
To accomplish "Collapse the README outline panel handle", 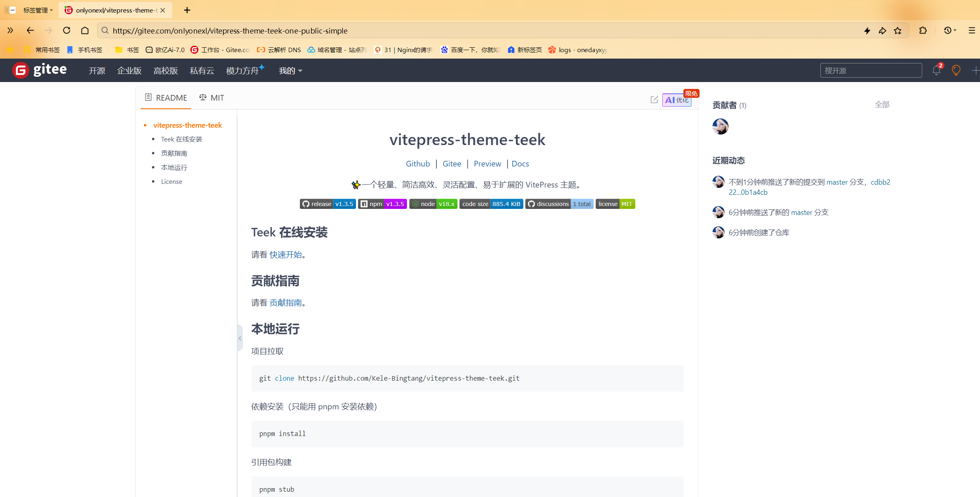I will (240, 338).
